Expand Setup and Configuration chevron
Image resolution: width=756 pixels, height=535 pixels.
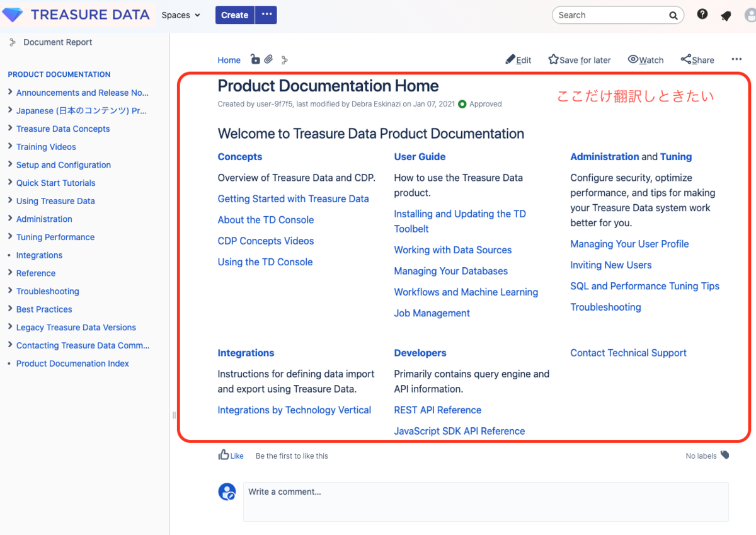pos(10,164)
